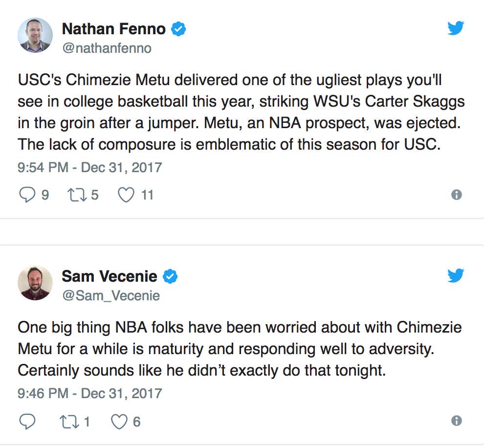Image resolution: width=484 pixels, height=448 pixels.
Task: Open the 9:46 PM - Dec 31, 2017 timestamp
Action: [x=89, y=393]
